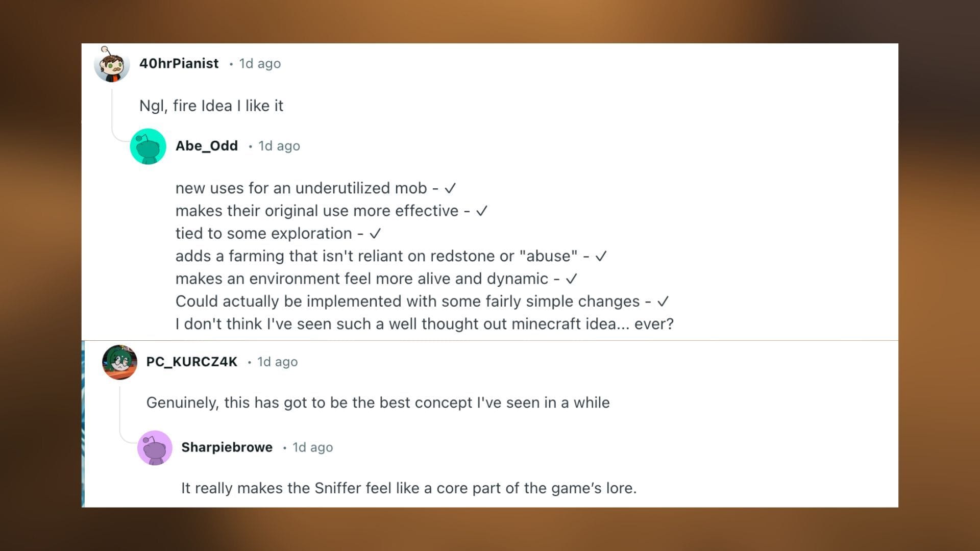Select Sharpiebrowe's Sniffer lore comment
Screen dimensions: 980x551
(x=408, y=488)
